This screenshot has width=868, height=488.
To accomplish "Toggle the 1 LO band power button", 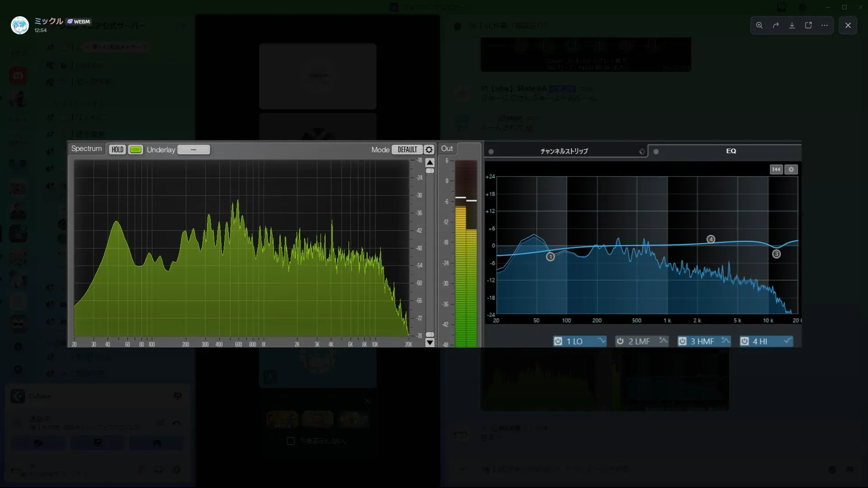I will click(x=558, y=341).
